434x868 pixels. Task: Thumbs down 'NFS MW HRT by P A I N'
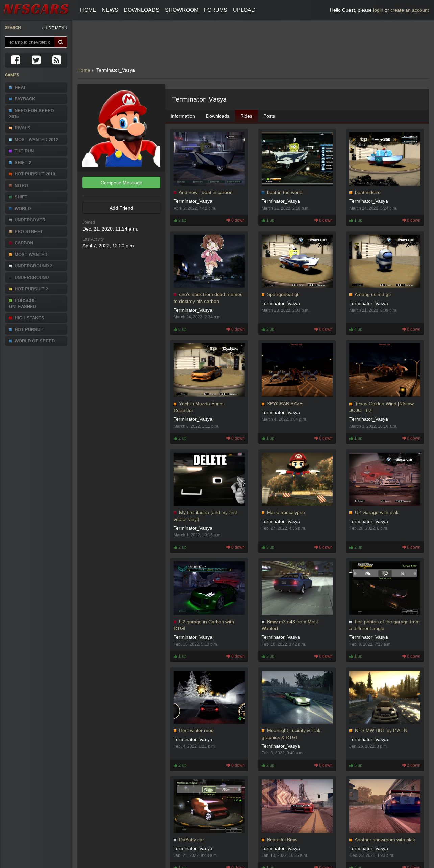411,765
